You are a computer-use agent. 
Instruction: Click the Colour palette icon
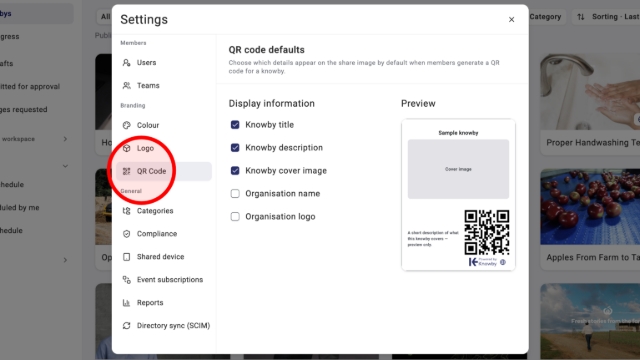(x=127, y=125)
